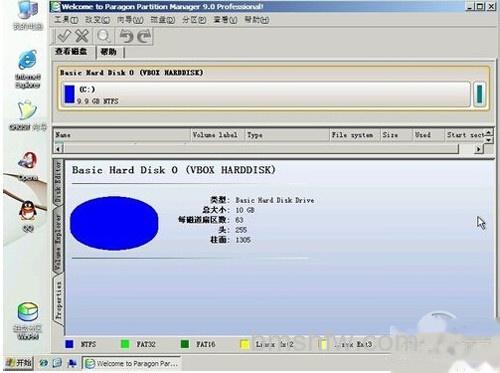Viewport: 500px width, 373px height.
Task: Click the partition list down scroll arrow
Action: click(489, 139)
